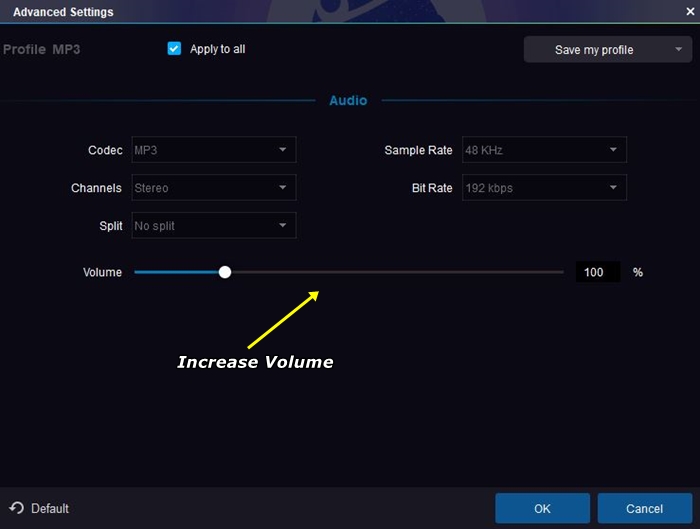Close the Advanced Settings dialog
The width and height of the screenshot is (700, 529).
tap(689, 11)
